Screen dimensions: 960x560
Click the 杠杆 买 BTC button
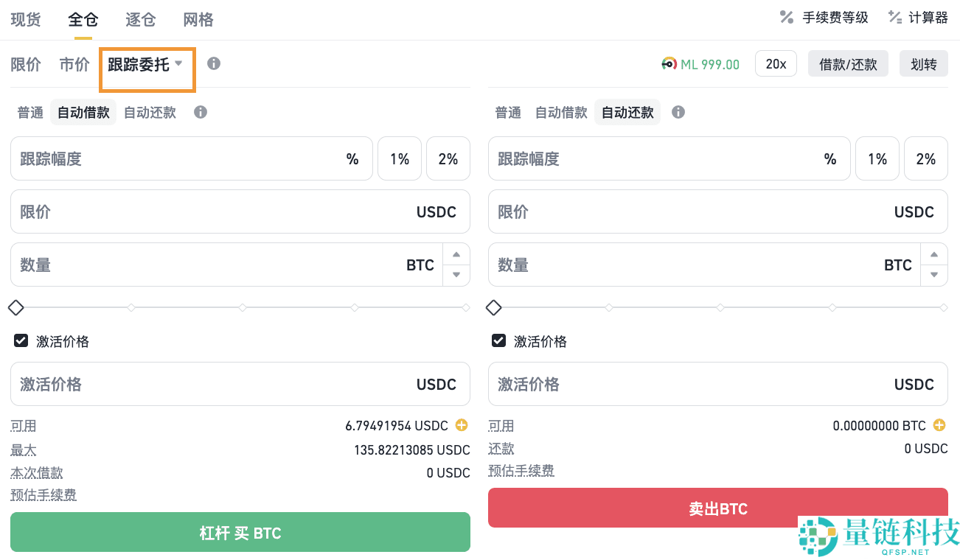[240, 531]
